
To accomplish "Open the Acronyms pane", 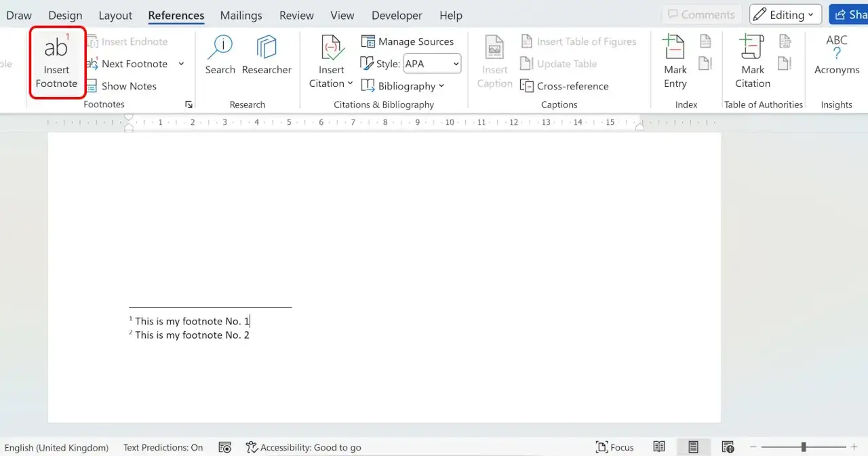I will click(x=837, y=55).
